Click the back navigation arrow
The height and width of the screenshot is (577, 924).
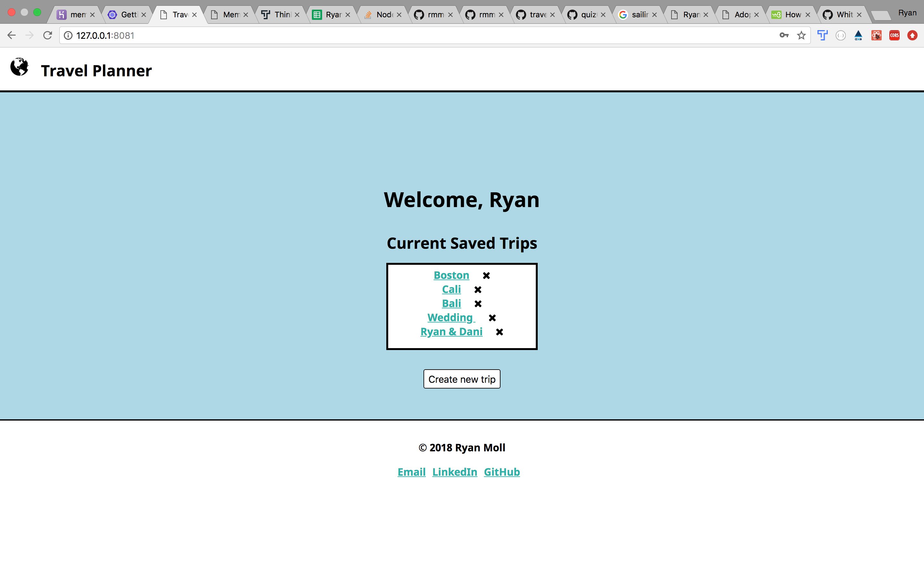[x=12, y=35]
